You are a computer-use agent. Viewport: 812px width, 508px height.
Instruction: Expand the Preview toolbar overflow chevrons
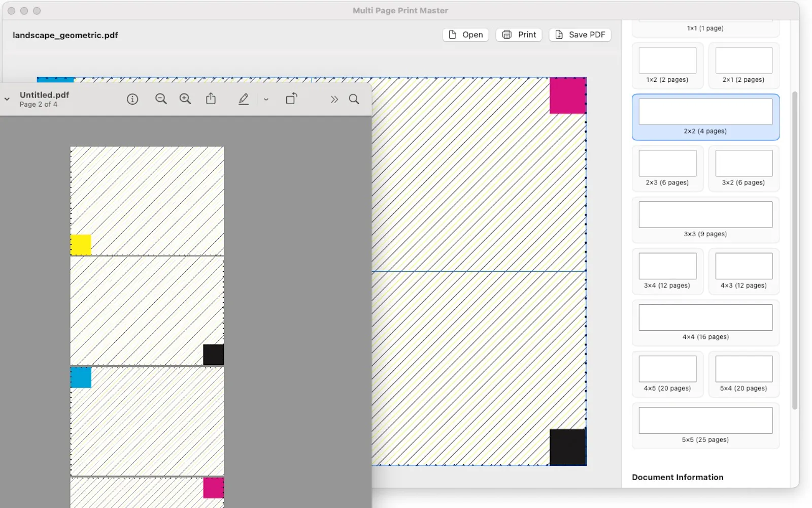click(334, 100)
